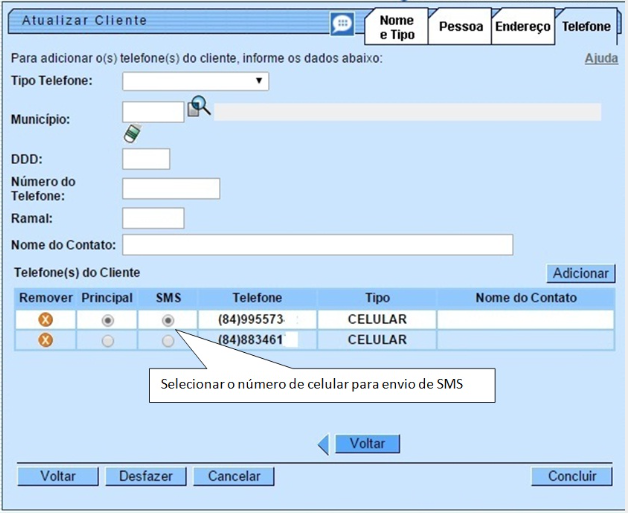The height and width of the screenshot is (515, 628).
Task: Click the Desfazer button
Action: 146,476
